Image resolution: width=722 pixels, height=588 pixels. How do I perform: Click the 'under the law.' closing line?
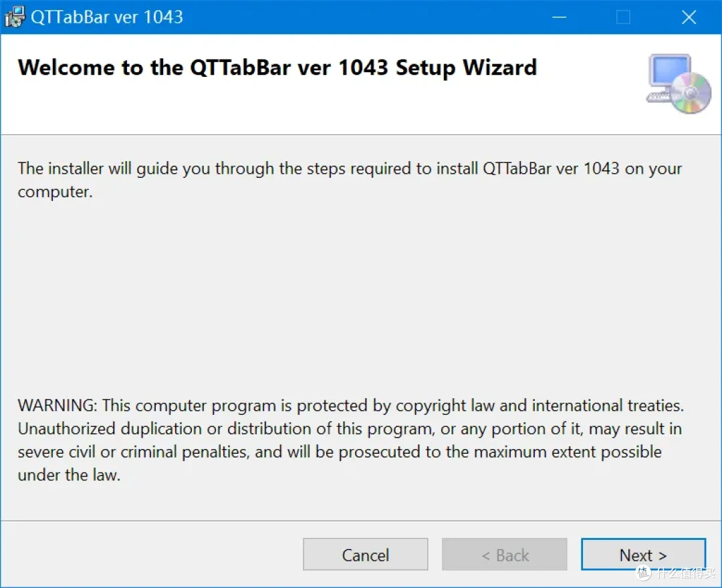[x=69, y=475]
